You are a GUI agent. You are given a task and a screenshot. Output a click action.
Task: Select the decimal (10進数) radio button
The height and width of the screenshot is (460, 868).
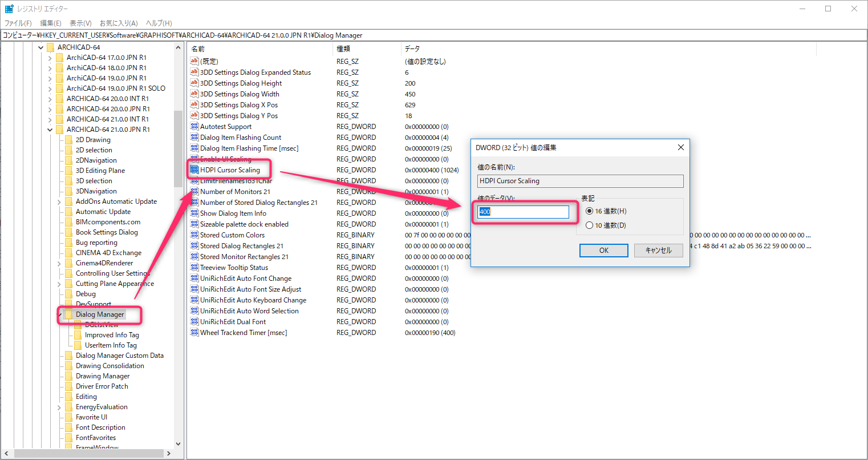tap(589, 225)
